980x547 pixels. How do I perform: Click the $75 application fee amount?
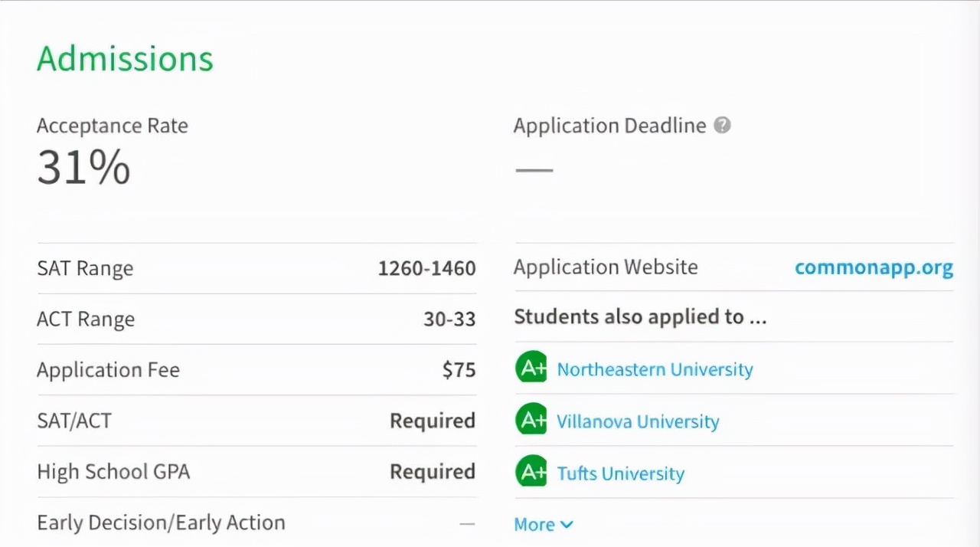[459, 370]
